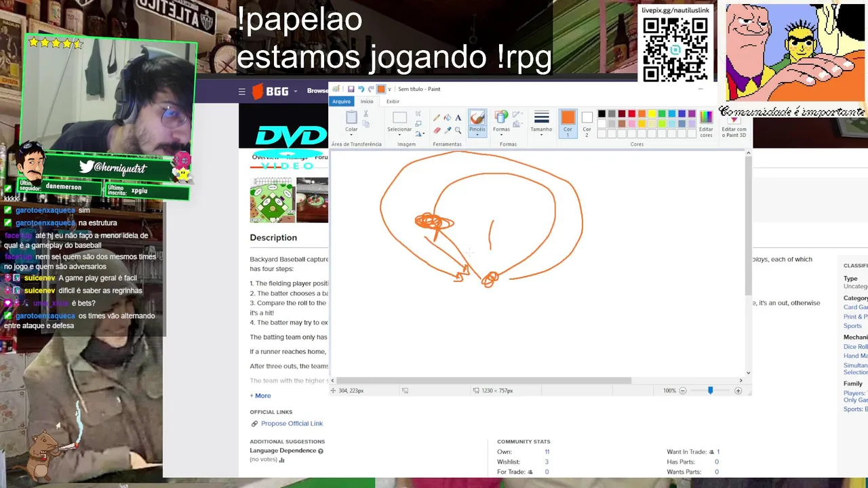Click Propose Official Link

(292, 424)
